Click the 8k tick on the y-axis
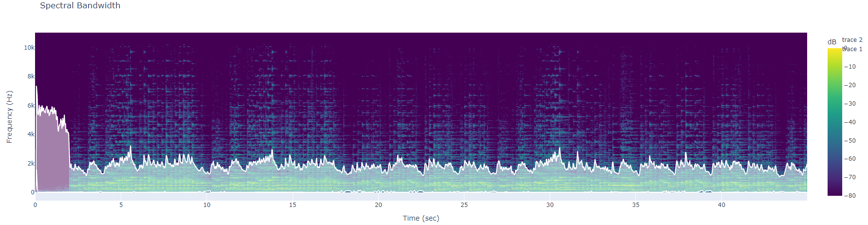Image resolution: width=868 pixels, height=225 pixels. point(31,76)
